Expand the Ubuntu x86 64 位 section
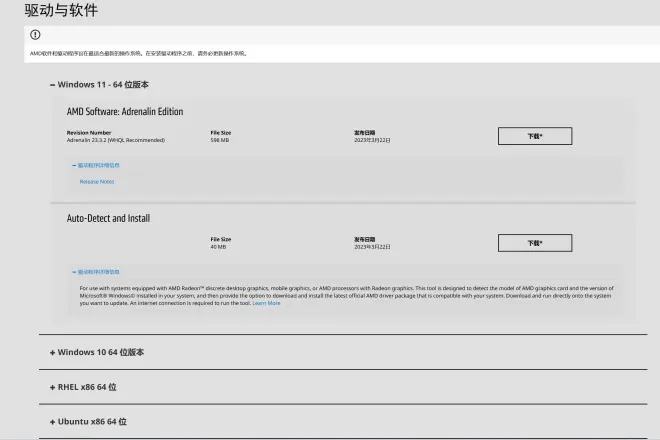Screen dimensions: 660x440 point(88,421)
